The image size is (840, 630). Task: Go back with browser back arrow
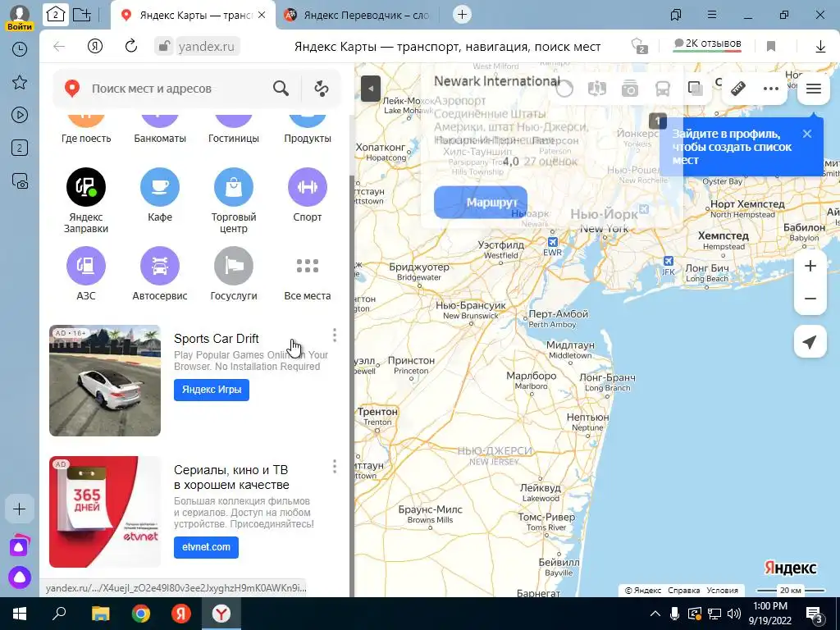(x=59, y=47)
